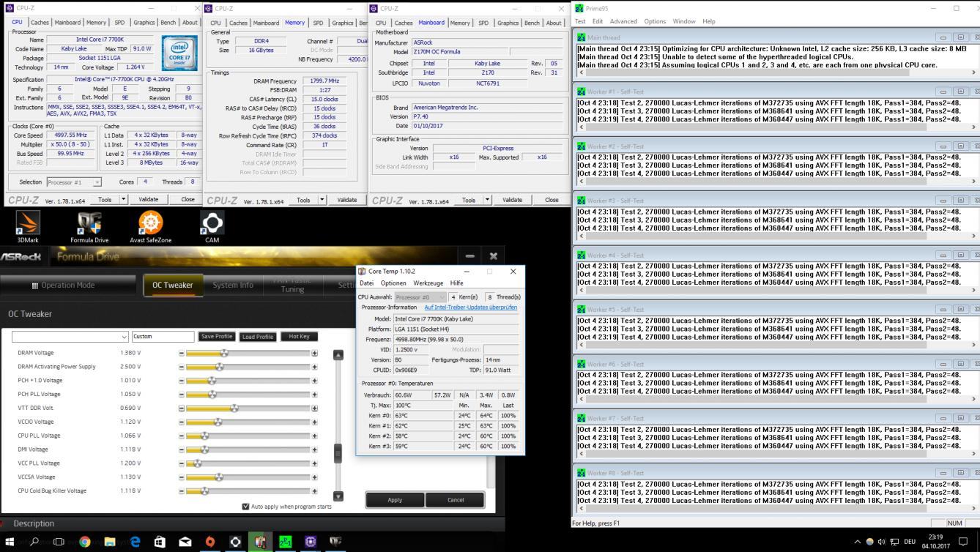Open the Mail app from the taskbar
980x552 pixels.
185,542
